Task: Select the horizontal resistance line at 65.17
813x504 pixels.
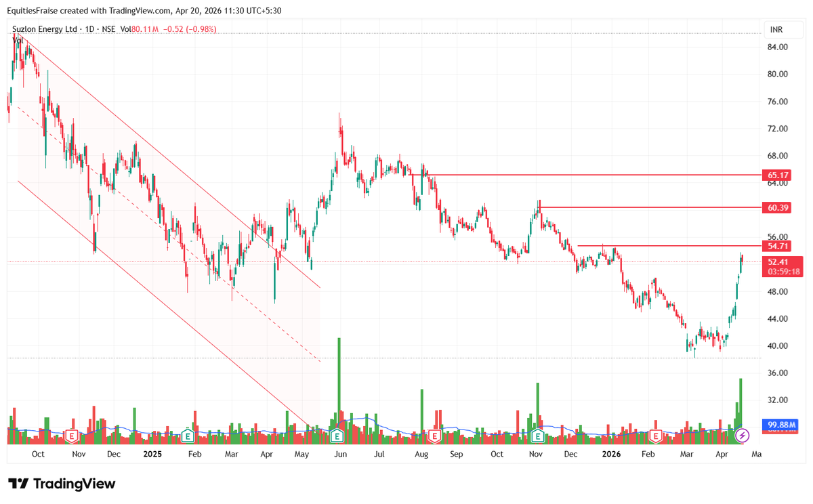Action: 586,175
